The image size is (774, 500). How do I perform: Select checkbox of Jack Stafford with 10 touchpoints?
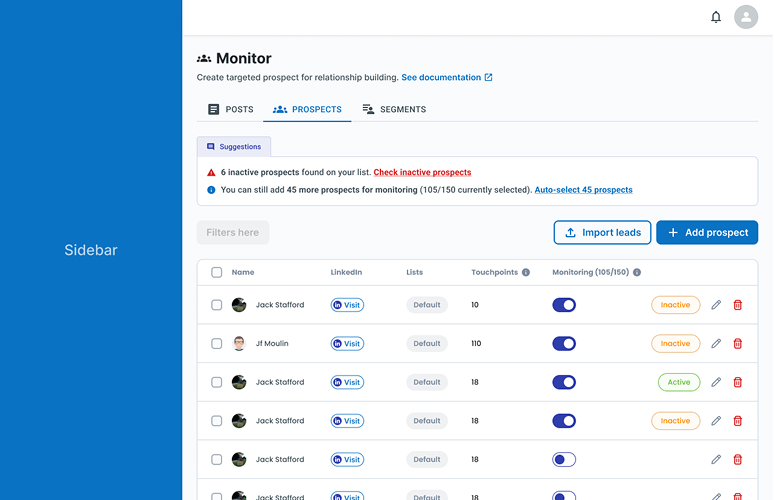[x=216, y=305]
